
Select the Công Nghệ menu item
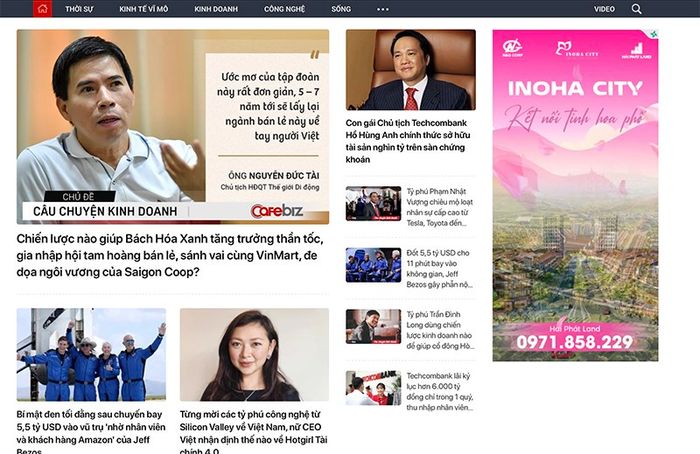click(x=284, y=9)
